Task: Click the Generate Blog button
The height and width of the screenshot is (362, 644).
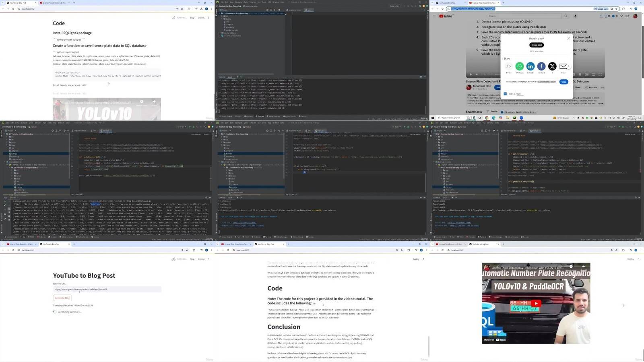Action: click(62, 298)
